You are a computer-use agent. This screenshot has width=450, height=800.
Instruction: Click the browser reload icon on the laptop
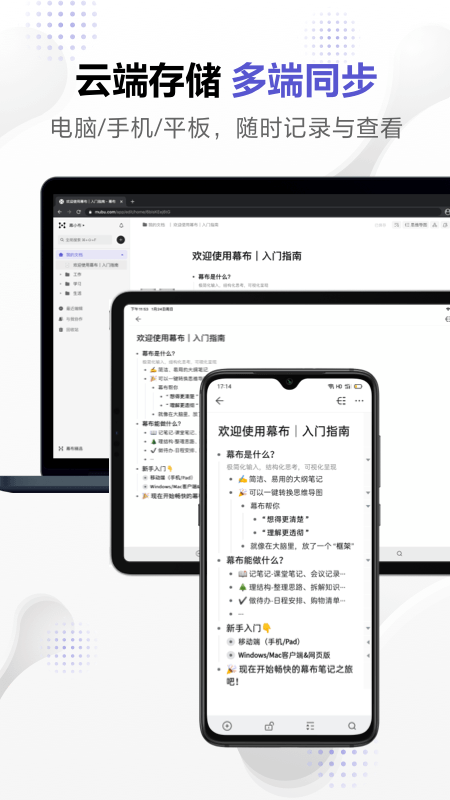click(79, 212)
